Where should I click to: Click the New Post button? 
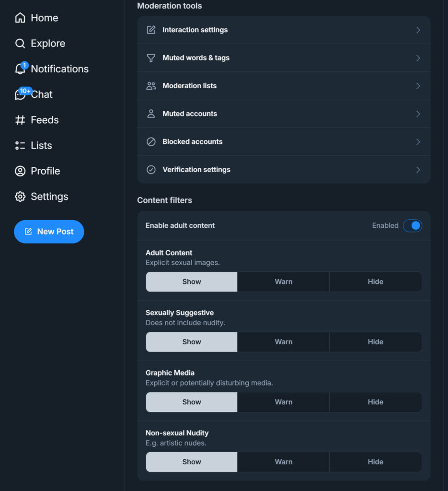(x=49, y=232)
